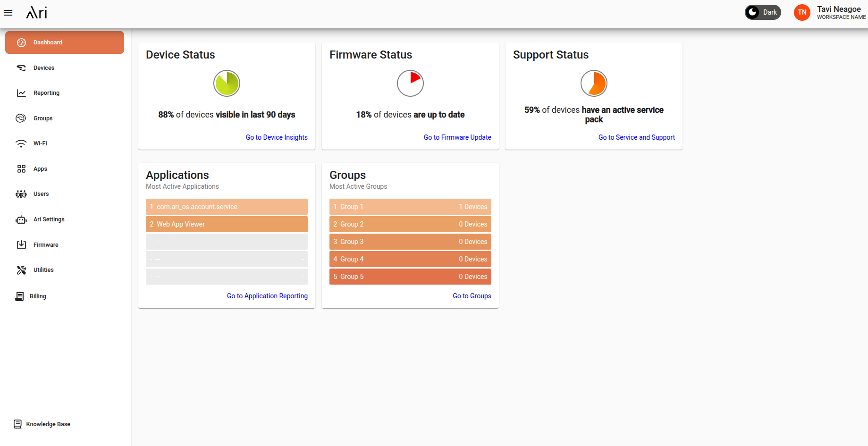Open the Reporting menu item

click(65, 93)
